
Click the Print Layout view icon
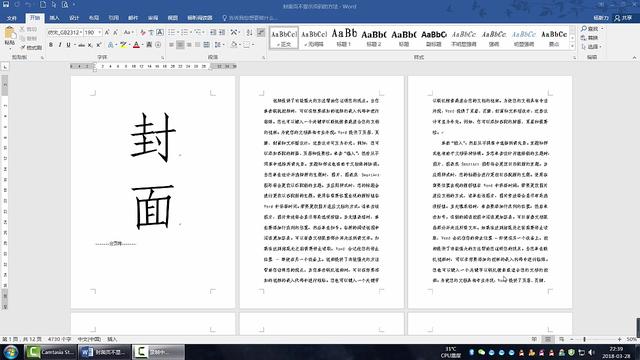click(548, 339)
